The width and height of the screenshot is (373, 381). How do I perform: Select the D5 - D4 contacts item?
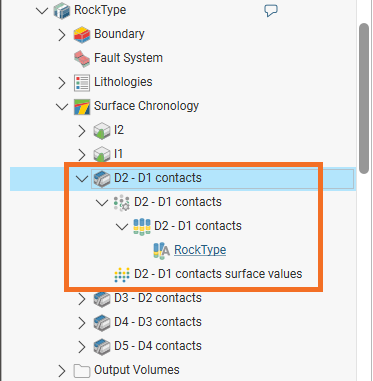click(158, 346)
